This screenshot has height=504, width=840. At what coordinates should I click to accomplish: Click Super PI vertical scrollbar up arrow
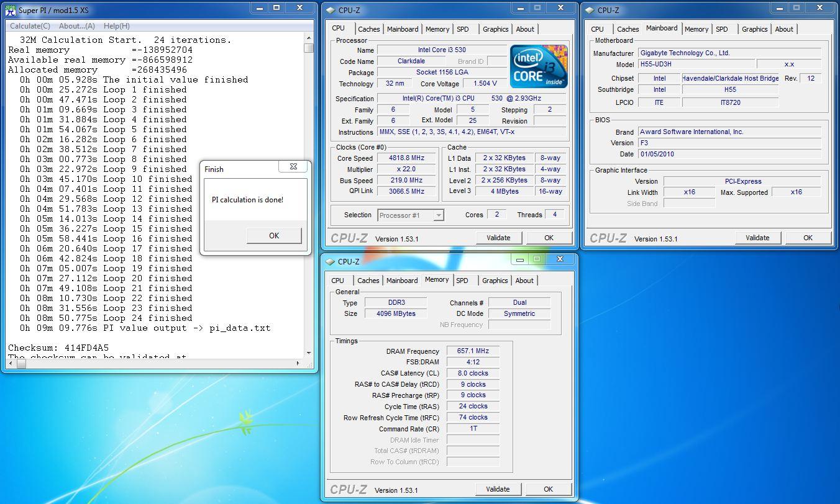tap(309, 37)
